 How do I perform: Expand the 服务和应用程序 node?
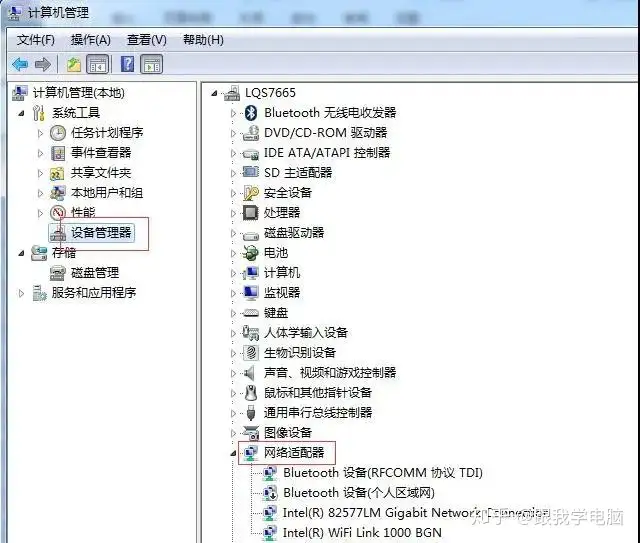tap(21, 293)
